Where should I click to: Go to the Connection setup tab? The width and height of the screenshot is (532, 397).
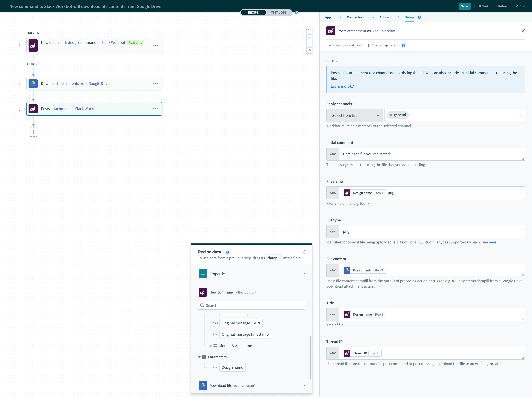tap(355, 17)
